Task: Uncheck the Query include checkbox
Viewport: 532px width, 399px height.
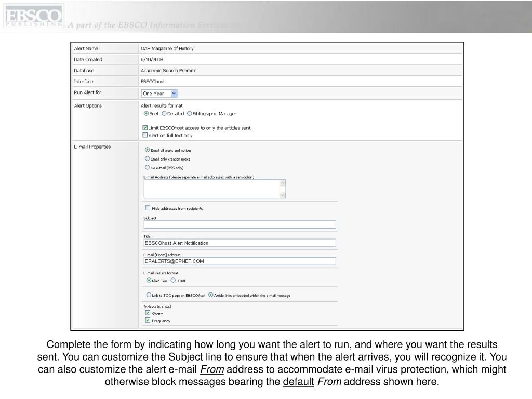Action: coord(148,313)
